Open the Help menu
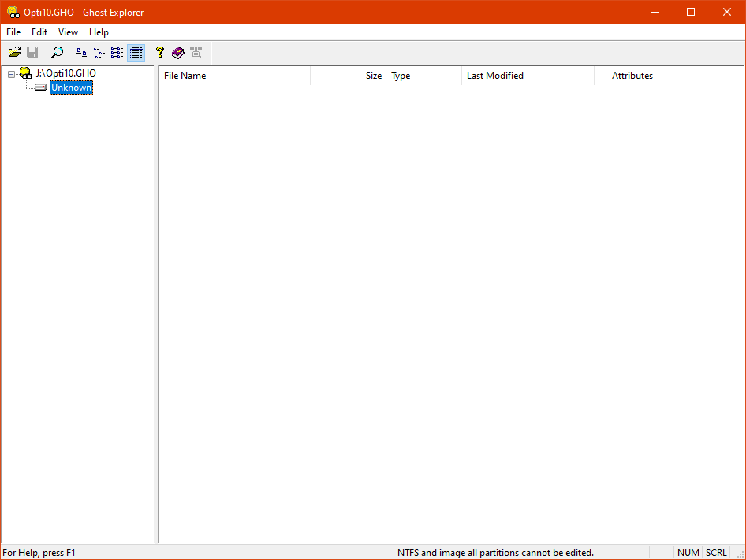Screen dimensions: 746x560 (x=99, y=32)
